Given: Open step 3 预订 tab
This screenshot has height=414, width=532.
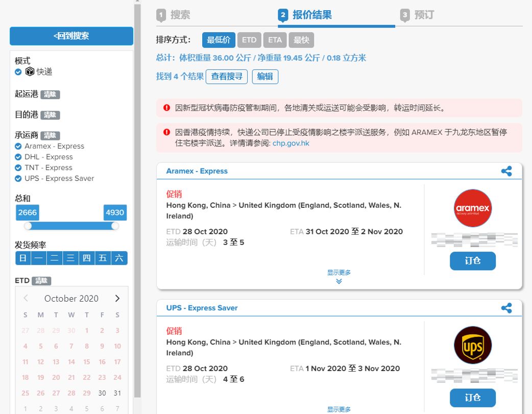Looking at the screenshot, I should click(x=417, y=15).
